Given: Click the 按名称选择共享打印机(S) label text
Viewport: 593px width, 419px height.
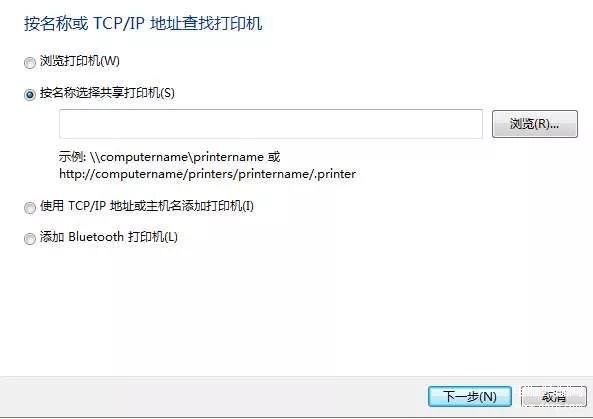Looking at the screenshot, I should pos(107,93).
